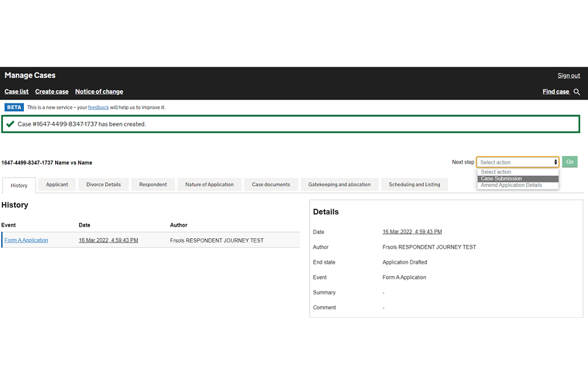588x392 pixels.
Task: Open the Next step dropdown
Action: (518, 162)
